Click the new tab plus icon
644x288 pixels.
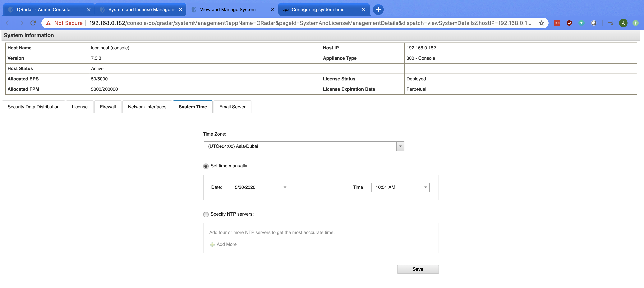pyautogui.click(x=378, y=9)
